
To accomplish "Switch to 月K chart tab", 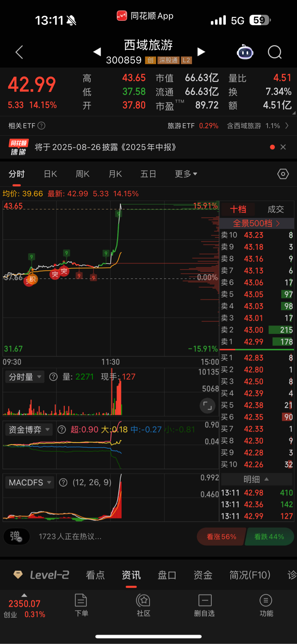I will pos(115,174).
